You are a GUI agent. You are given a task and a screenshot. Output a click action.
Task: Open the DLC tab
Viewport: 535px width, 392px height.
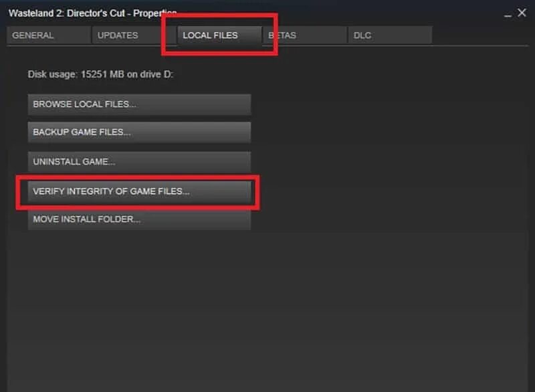pyautogui.click(x=390, y=35)
